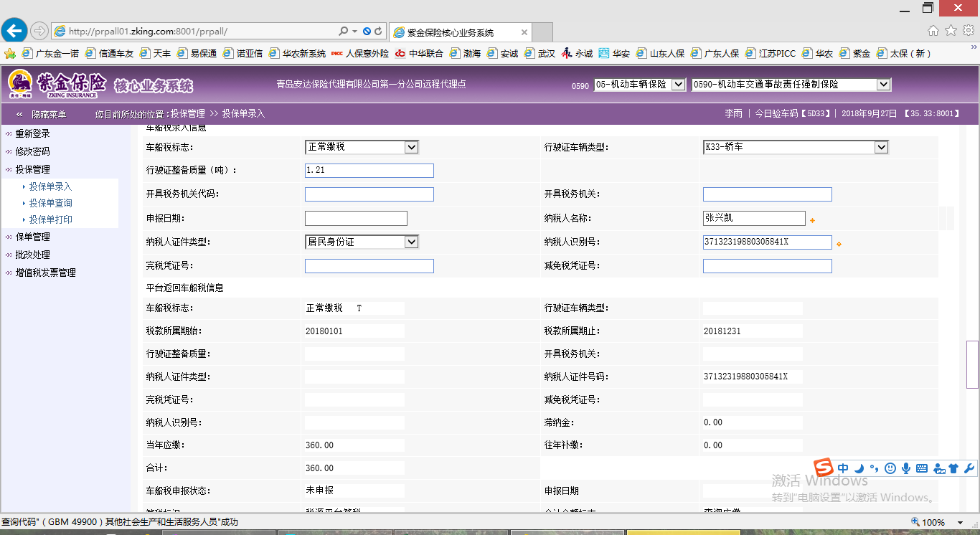Image resolution: width=980 pixels, height=535 pixels.
Task: Open 投保单查询 in the sidebar
Action: click(x=50, y=203)
